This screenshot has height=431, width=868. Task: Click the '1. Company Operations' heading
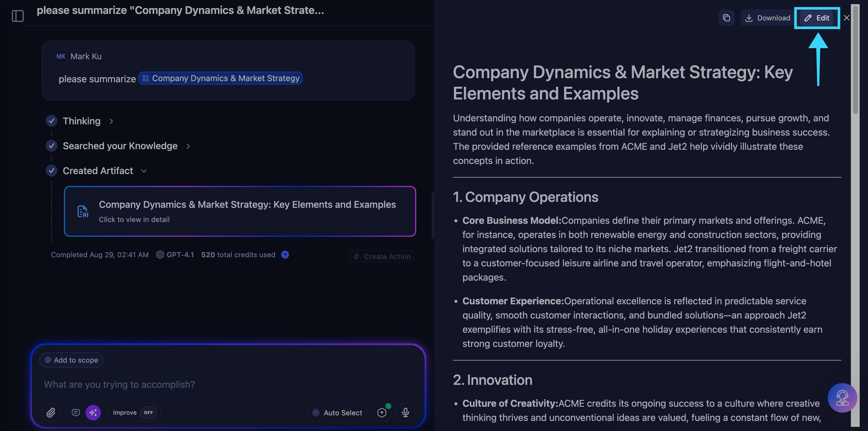coord(526,197)
